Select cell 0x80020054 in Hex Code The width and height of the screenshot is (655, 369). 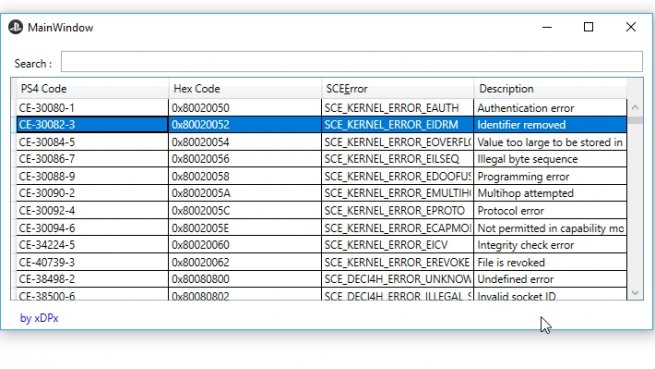click(245, 142)
